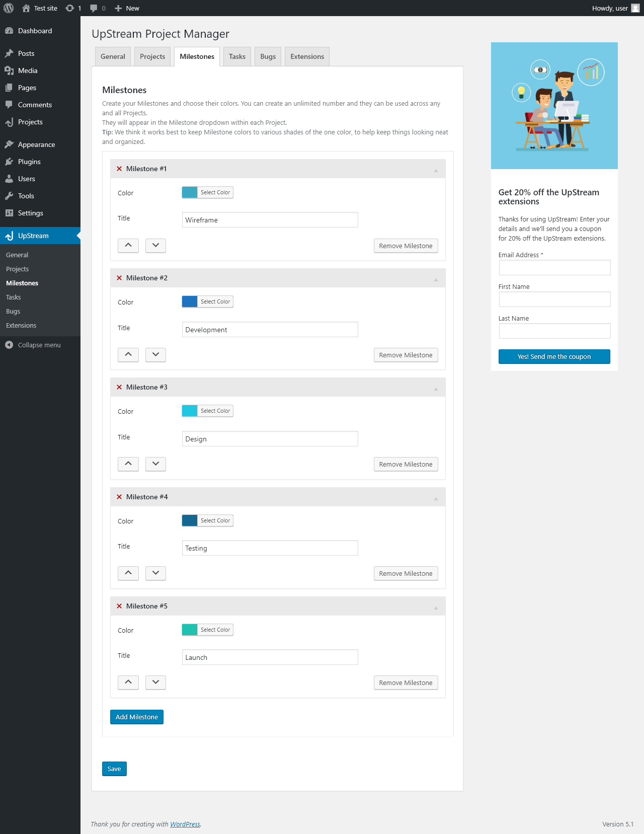Viewport: 644px width, 834px height.
Task: Click the Add Milestone button
Action: click(x=137, y=717)
